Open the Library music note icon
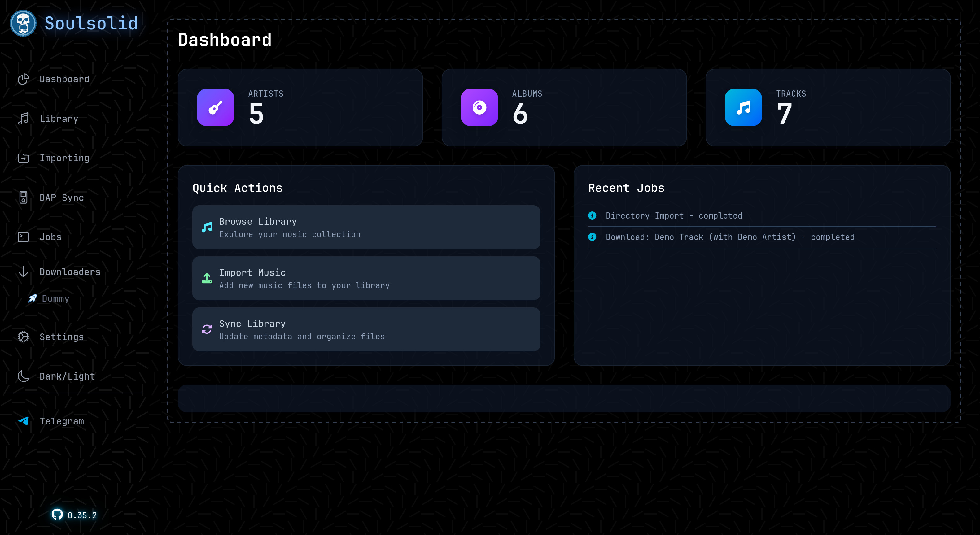The image size is (980, 535). [x=23, y=118]
